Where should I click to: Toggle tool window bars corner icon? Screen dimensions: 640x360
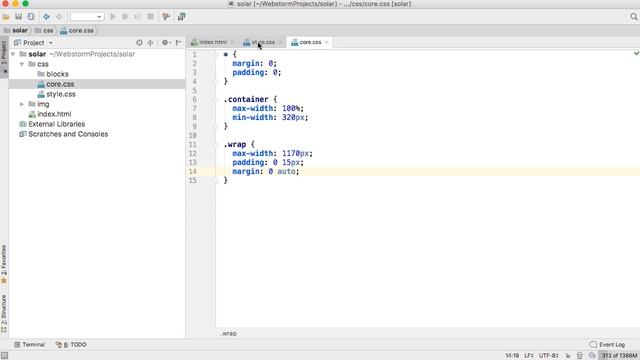pyautogui.click(x=4, y=356)
